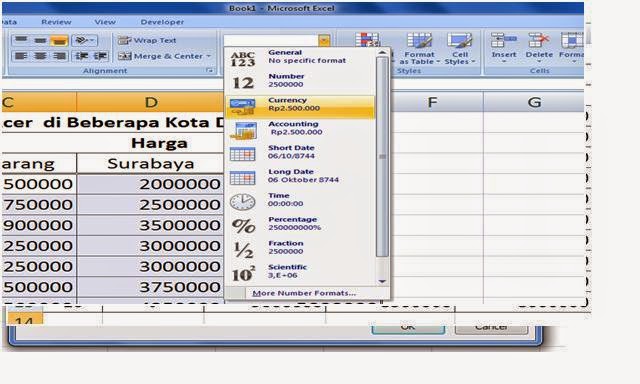Click the number format input box
This screenshot has width=640, height=384.
271,40
